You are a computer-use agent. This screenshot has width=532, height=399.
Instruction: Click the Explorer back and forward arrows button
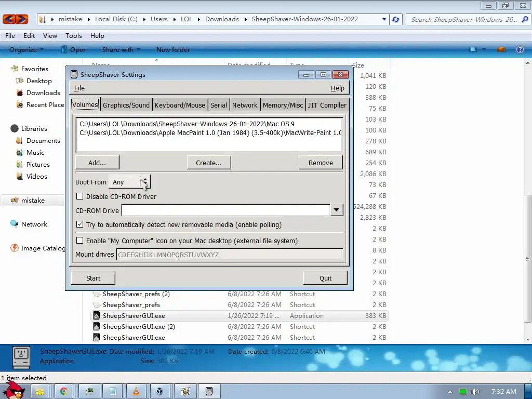coord(16,19)
